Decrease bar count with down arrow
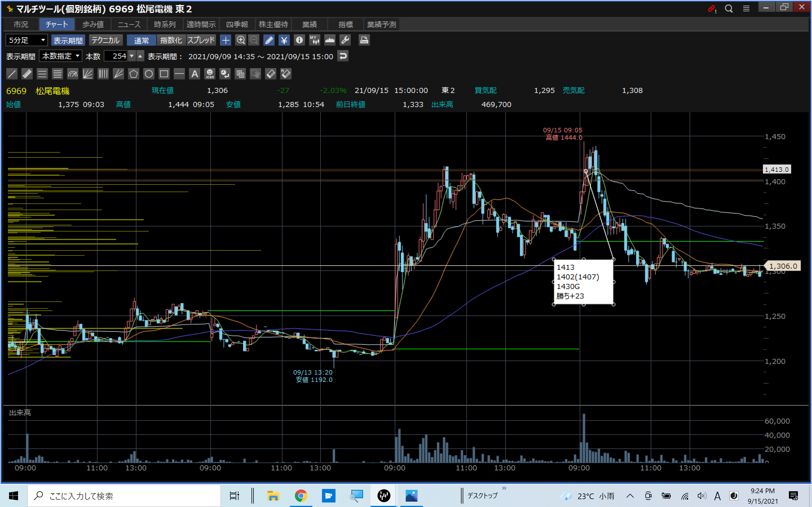 point(132,56)
